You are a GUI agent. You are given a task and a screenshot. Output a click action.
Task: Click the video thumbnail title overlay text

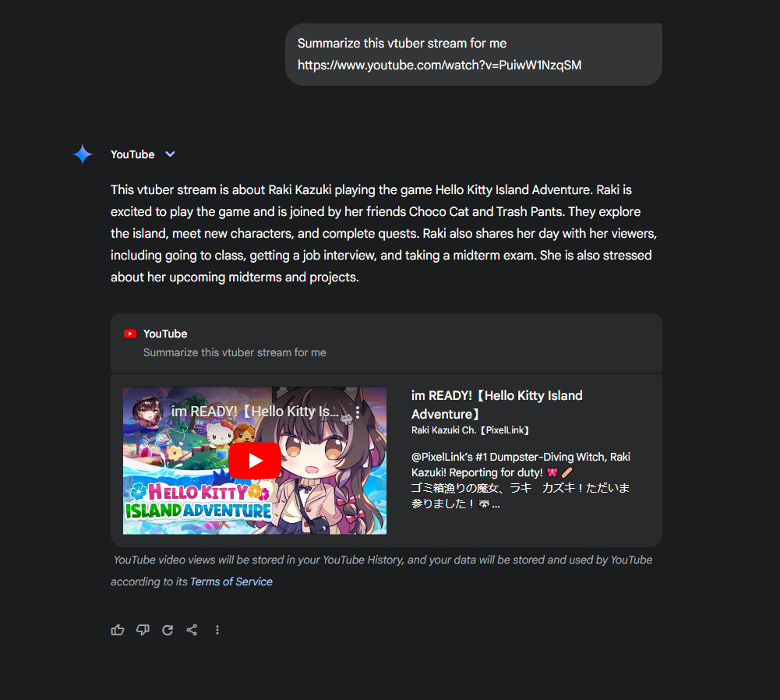pyautogui.click(x=255, y=412)
